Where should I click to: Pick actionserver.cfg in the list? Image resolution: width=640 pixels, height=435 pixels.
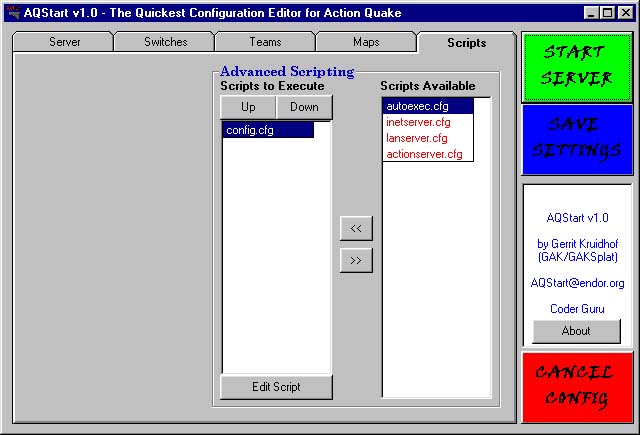pos(428,154)
